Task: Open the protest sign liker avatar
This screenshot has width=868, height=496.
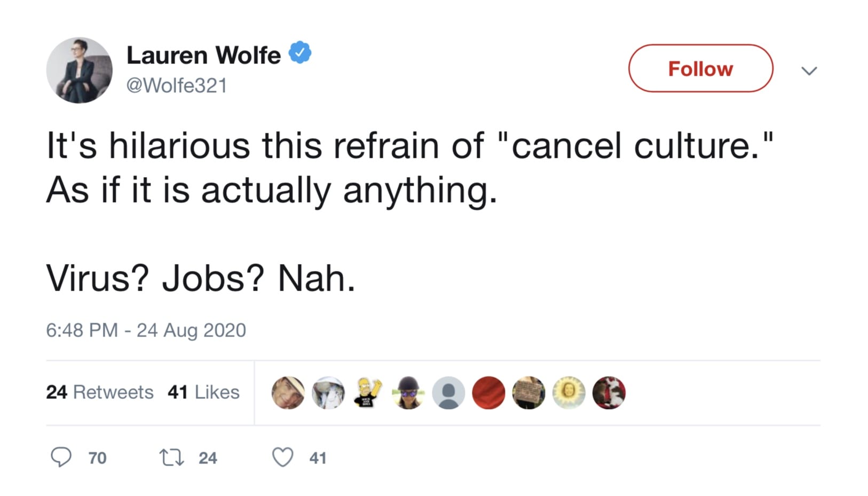Action: (528, 393)
